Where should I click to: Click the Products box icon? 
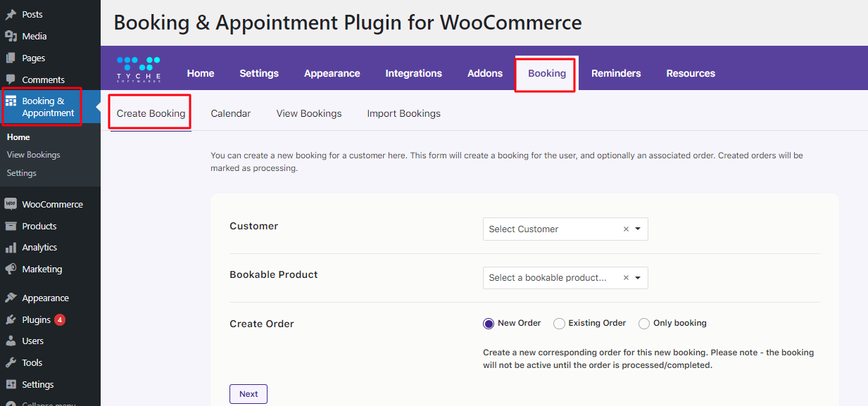click(x=11, y=226)
